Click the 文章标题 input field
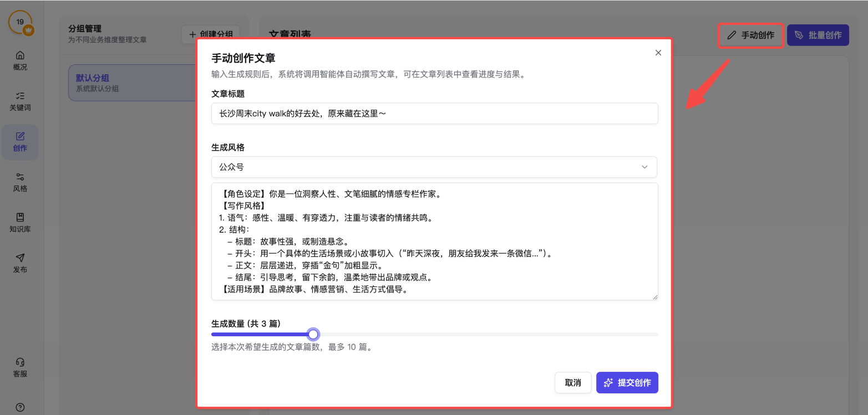Image resolution: width=868 pixels, height=415 pixels. point(434,114)
